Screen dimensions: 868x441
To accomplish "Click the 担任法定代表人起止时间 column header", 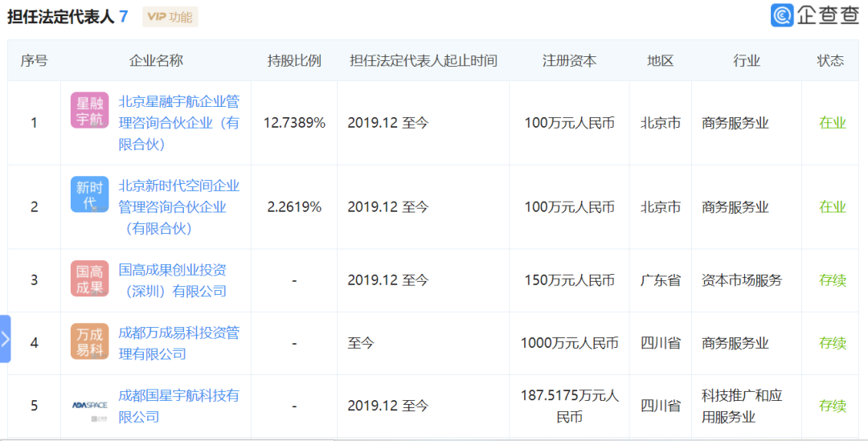I will (423, 60).
